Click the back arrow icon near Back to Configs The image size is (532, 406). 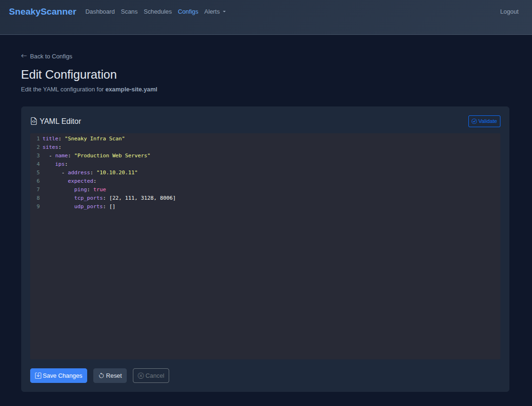[x=24, y=56]
